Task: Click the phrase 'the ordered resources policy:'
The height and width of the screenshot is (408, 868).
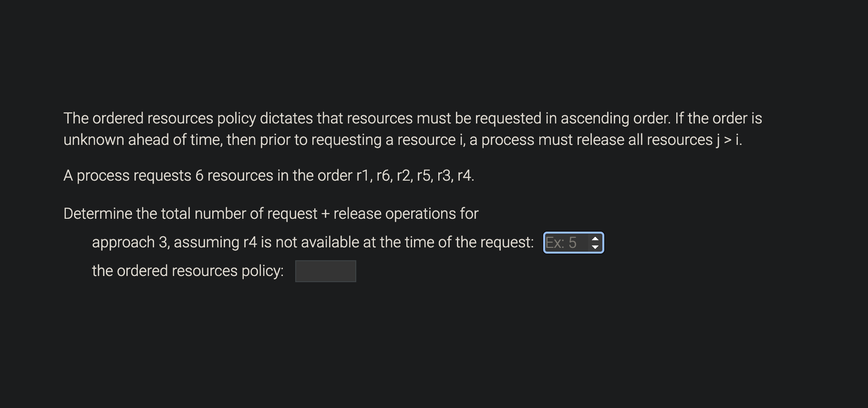Action: (x=188, y=271)
